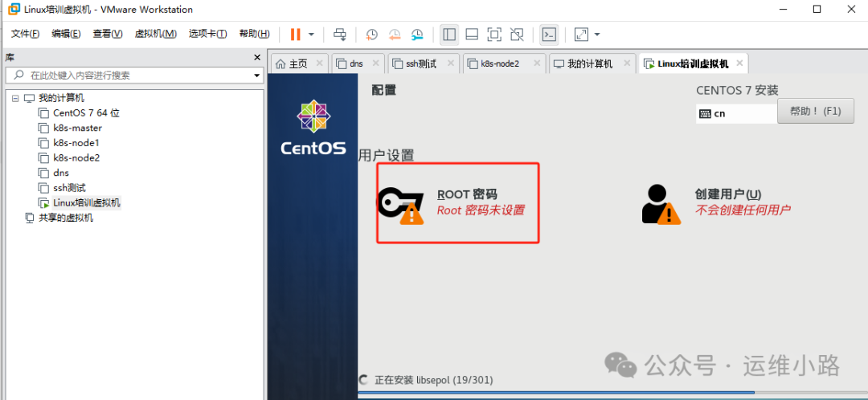Toggle the console view icon in the toolbar

pyautogui.click(x=549, y=35)
